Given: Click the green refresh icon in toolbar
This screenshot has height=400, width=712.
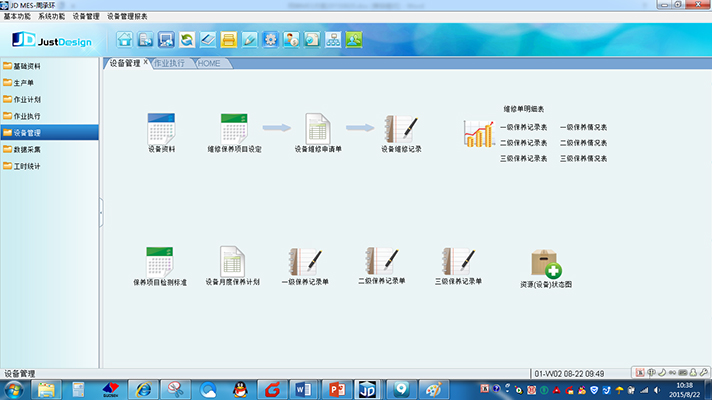Looking at the screenshot, I should pyautogui.click(x=187, y=40).
